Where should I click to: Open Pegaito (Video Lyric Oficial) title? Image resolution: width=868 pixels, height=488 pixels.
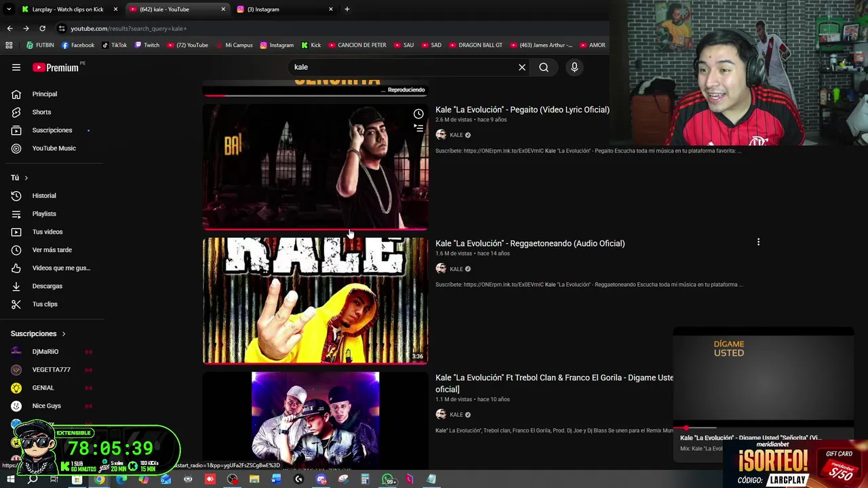(x=522, y=110)
